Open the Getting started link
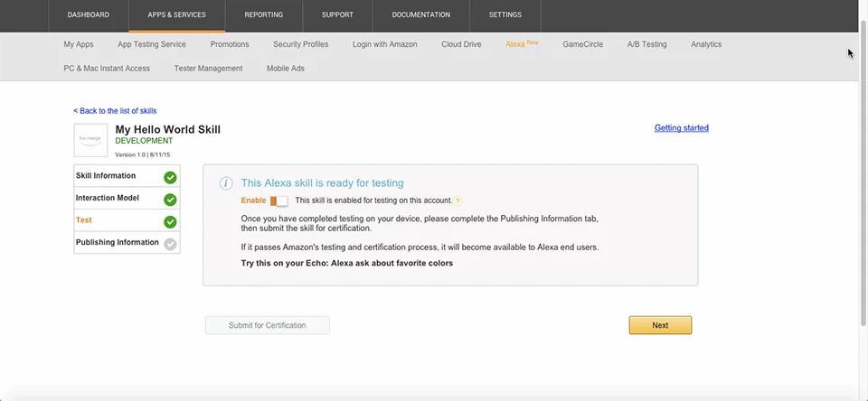Screen dimensions: 868x401 682,127
